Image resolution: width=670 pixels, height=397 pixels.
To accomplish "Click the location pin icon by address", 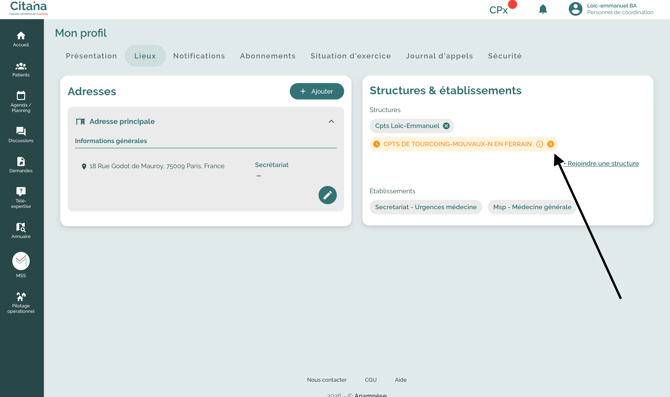I will [x=84, y=166].
